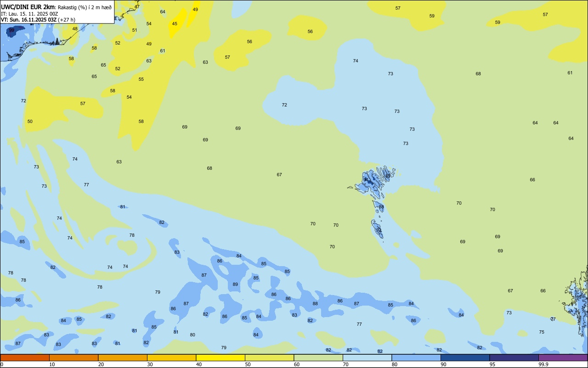This screenshot has width=588, height=368.
Task: Click the 'Rakastig (%) í 2 m hæð' label
Action: point(85,7)
